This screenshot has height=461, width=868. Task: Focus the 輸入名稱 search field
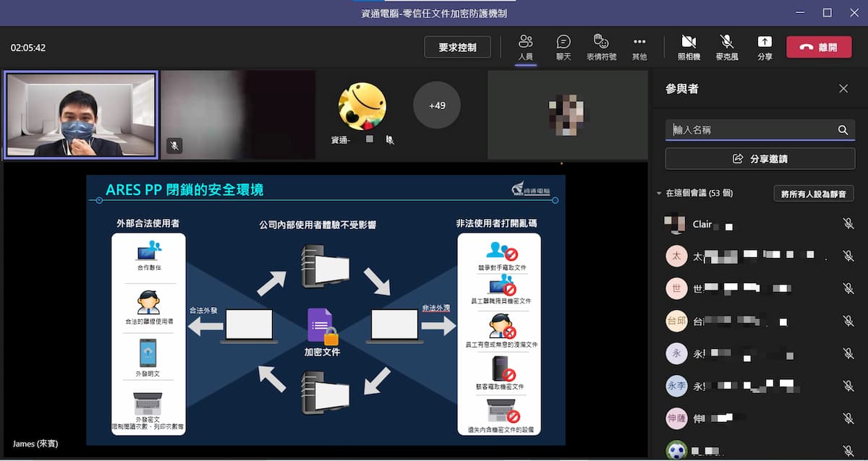click(760, 130)
